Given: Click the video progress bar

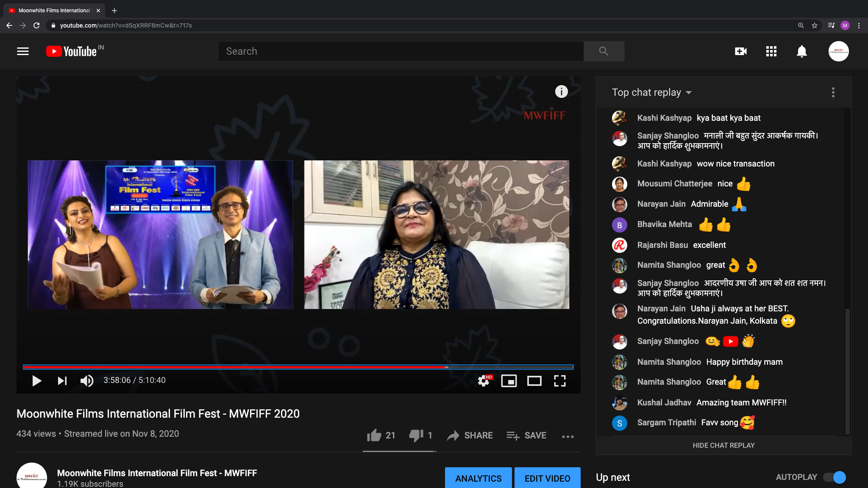Looking at the screenshot, I should [x=298, y=367].
